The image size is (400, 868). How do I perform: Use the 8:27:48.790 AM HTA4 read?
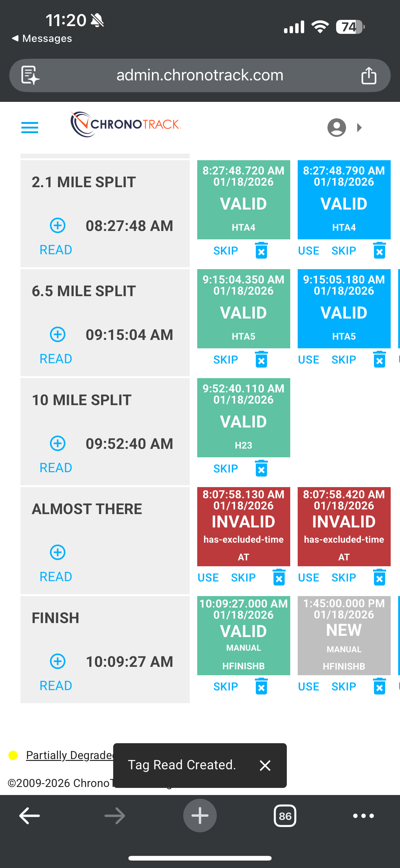click(309, 251)
